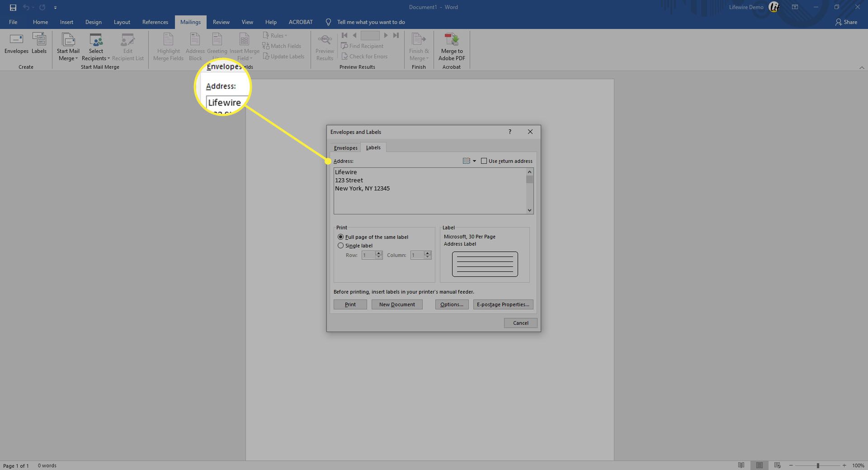Viewport: 868px width, 470px height.
Task: Go to previous record arrow
Action: coord(354,35)
